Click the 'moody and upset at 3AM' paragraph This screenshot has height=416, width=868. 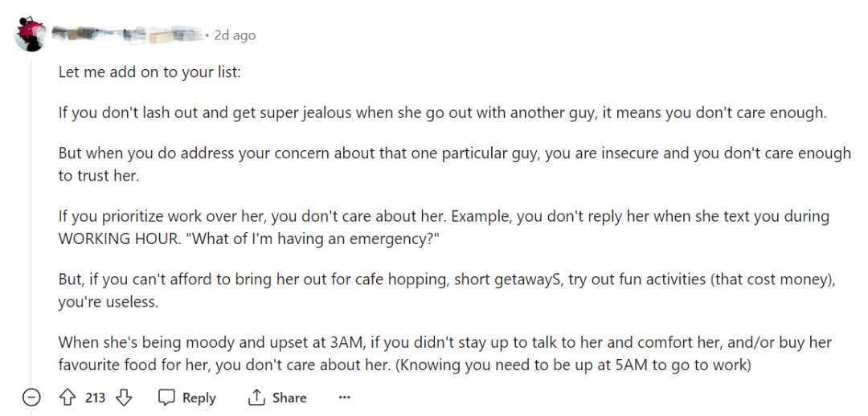click(445, 353)
